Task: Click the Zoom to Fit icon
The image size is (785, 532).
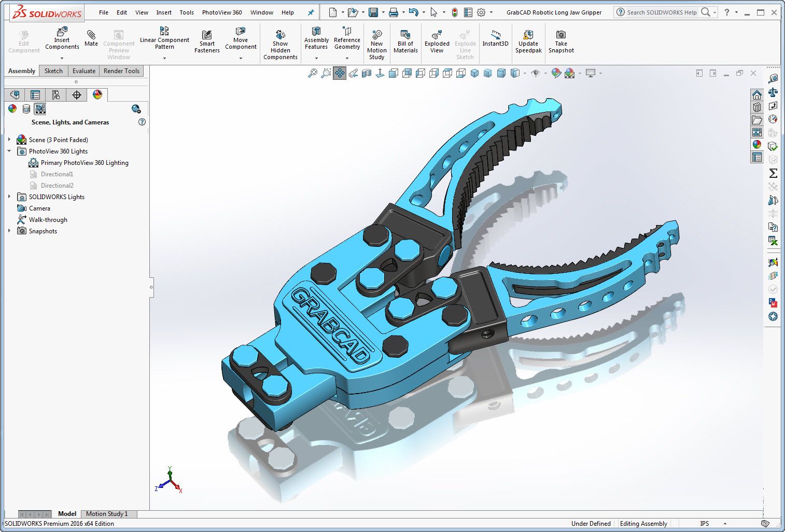Action: 313,73
